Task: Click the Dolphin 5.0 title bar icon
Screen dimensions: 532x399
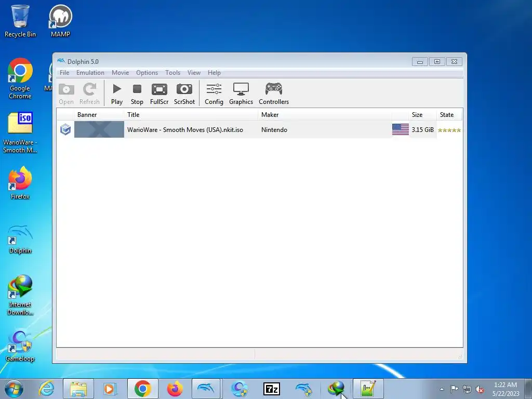Action: pos(61,61)
